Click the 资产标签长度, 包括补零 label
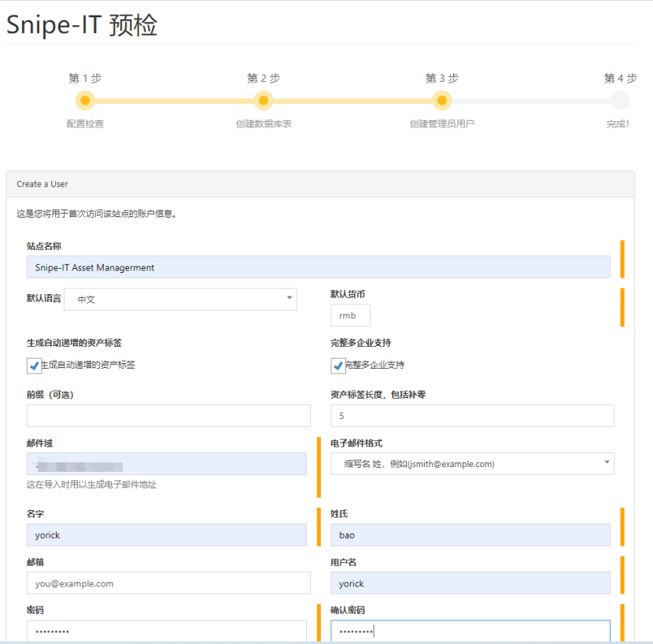The height and width of the screenshot is (644, 653). [x=378, y=395]
